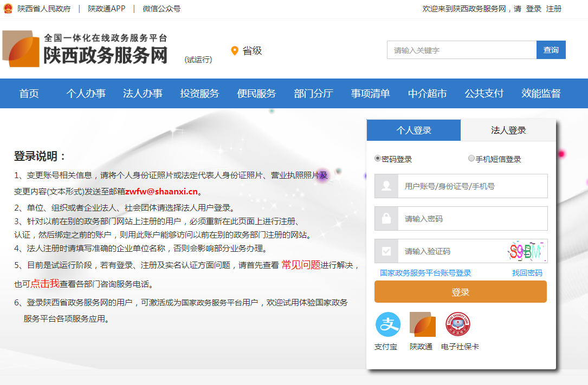Log in using the 电子社保卡 icon
The height and width of the screenshot is (385, 588).
tap(457, 324)
